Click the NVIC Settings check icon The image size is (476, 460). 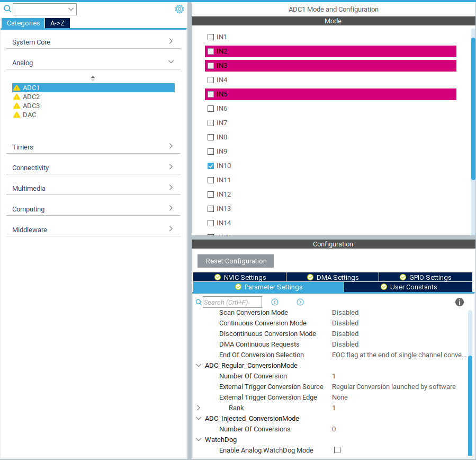point(218,277)
